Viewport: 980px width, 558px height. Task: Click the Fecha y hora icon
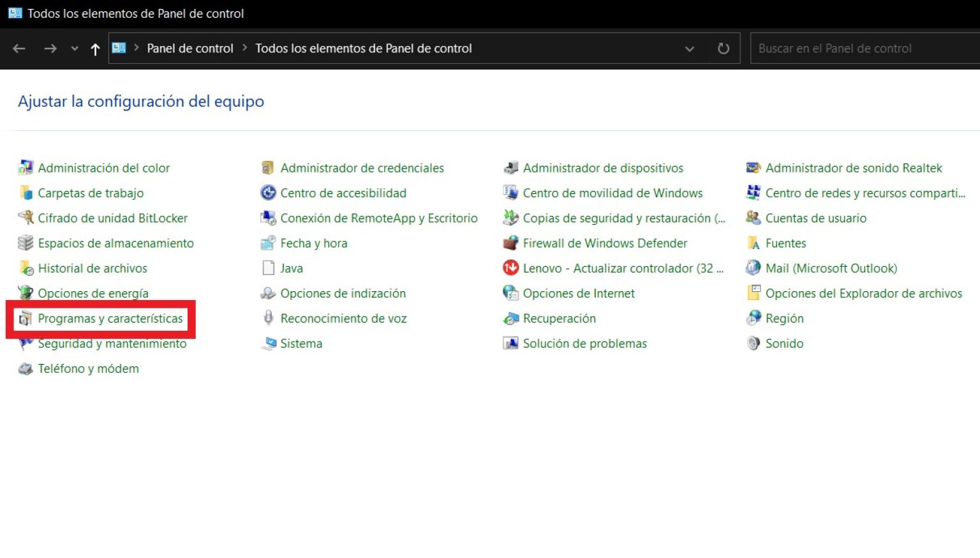pyautogui.click(x=268, y=243)
